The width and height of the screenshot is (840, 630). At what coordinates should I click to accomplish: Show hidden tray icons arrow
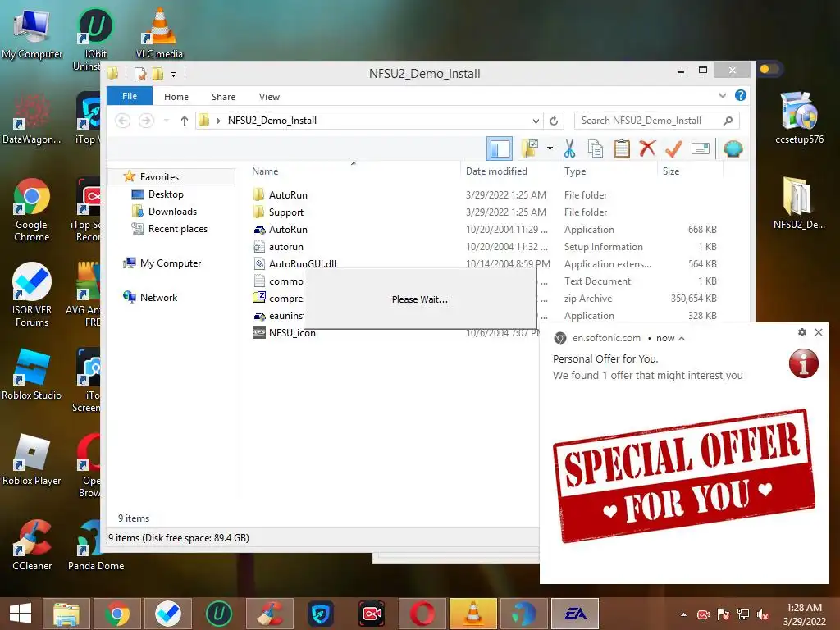tap(683, 614)
